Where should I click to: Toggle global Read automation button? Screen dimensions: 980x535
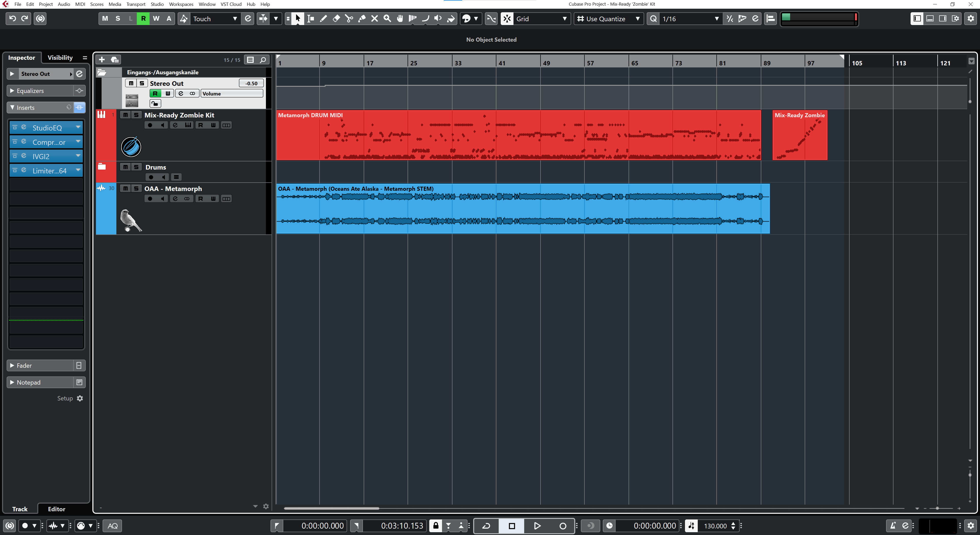point(143,19)
